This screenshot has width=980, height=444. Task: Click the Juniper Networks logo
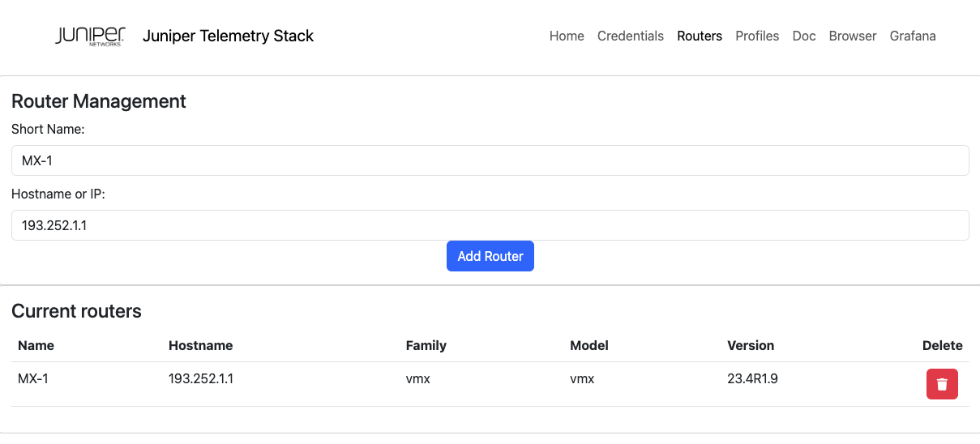tap(90, 36)
